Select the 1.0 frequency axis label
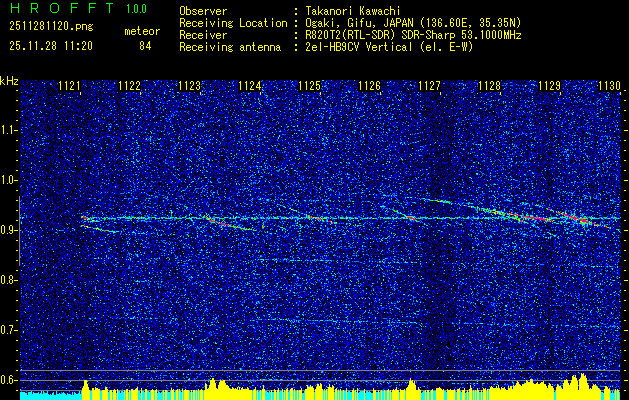629x400 pixels. pyautogui.click(x=7, y=180)
